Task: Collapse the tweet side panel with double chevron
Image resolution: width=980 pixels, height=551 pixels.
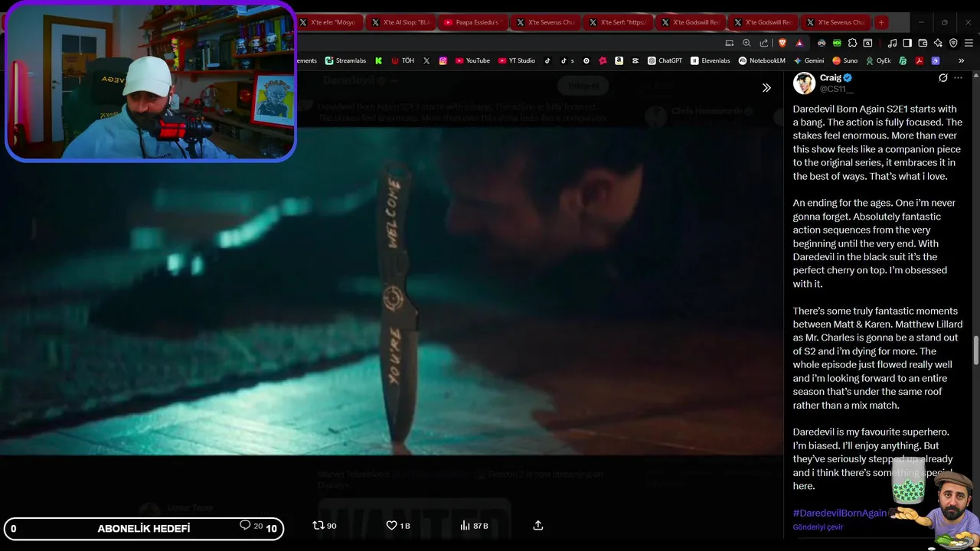Action: pos(766,87)
